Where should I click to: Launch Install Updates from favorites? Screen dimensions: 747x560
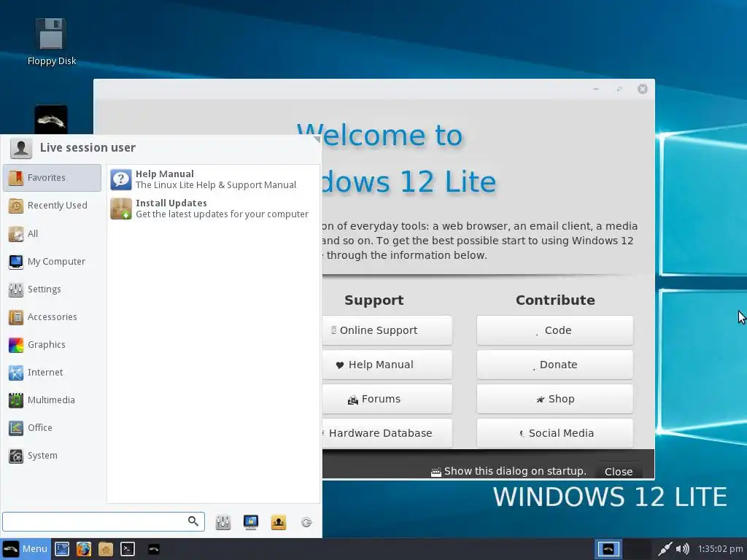point(214,209)
